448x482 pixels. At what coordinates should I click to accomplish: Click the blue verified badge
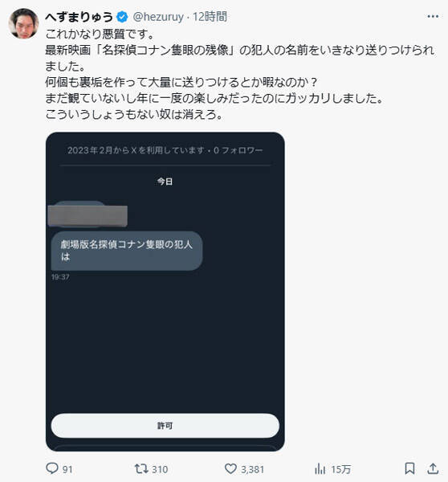click(122, 17)
